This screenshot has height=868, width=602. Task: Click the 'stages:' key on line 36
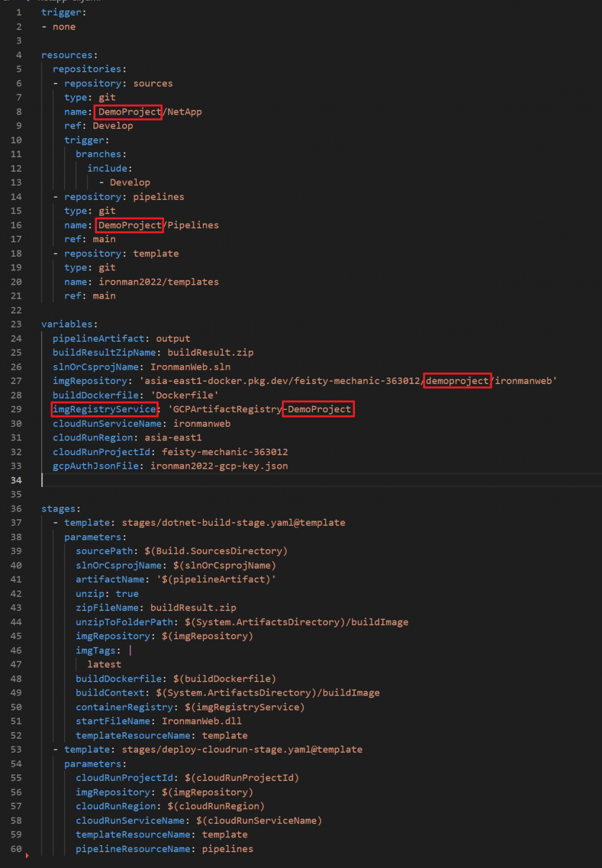click(61, 509)
